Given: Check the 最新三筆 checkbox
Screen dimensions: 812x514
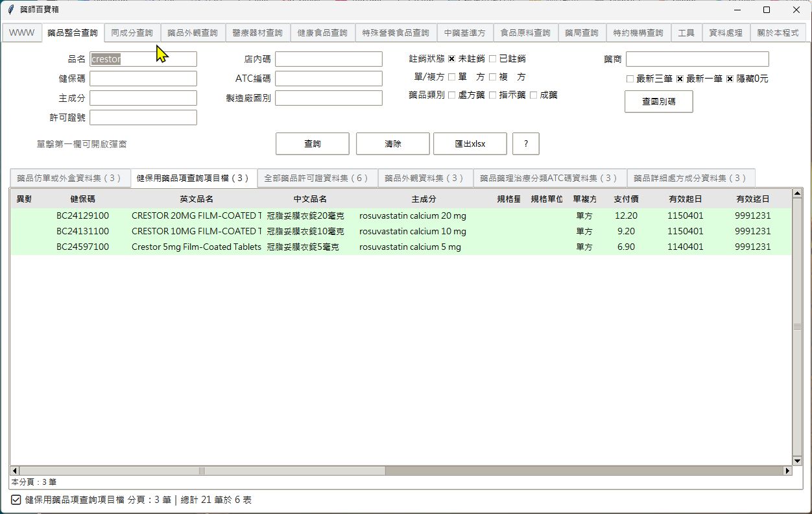Looking at the screenshot, I should coord(630,79).
